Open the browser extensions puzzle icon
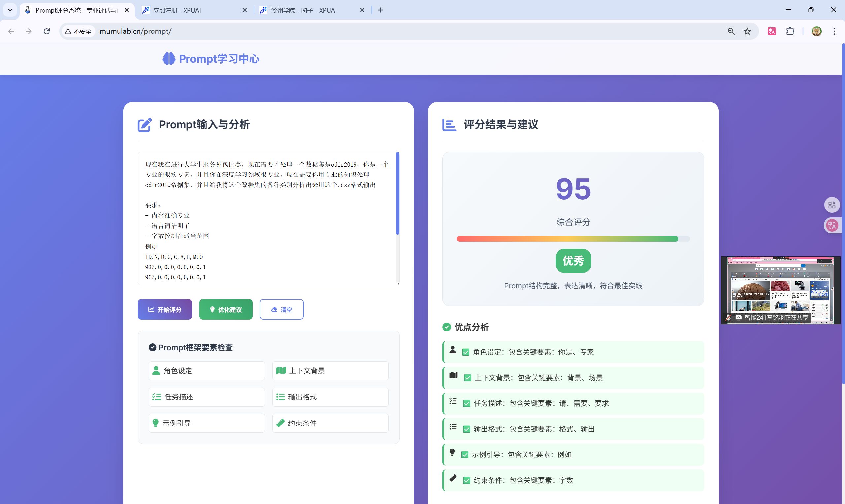Image resolution: width=845 pixels, height=504 pixels. click(x=790, y=31)
